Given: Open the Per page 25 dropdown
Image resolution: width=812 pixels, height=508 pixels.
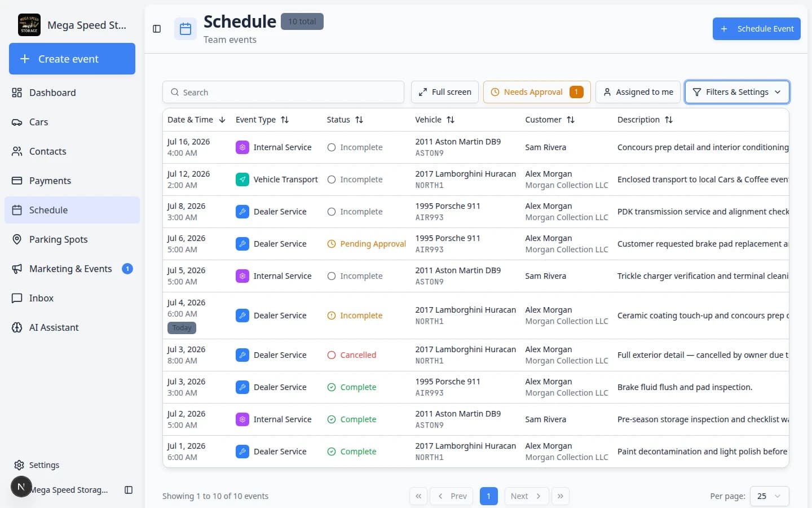Looking at the screenshot, I should click(x=769, y=496).
